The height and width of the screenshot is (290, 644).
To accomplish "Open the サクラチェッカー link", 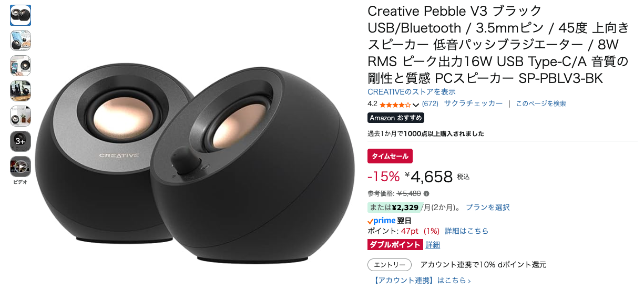I will coord(473,103).
